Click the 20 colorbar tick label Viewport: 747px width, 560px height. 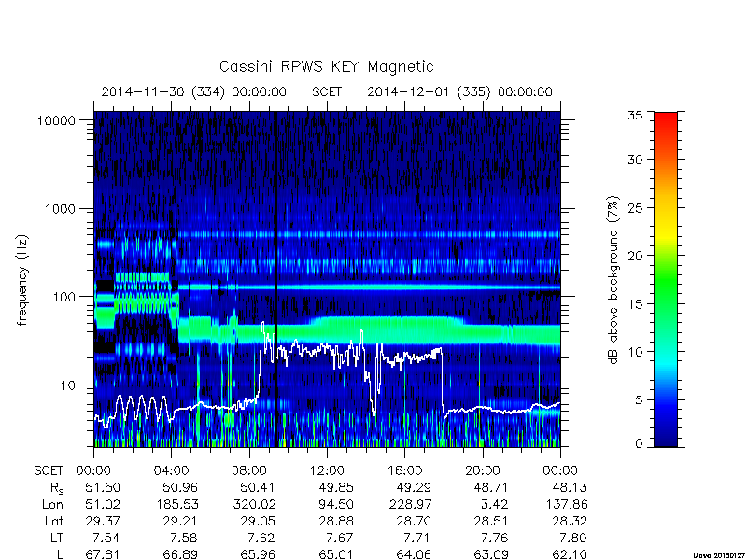pos(634,256)
